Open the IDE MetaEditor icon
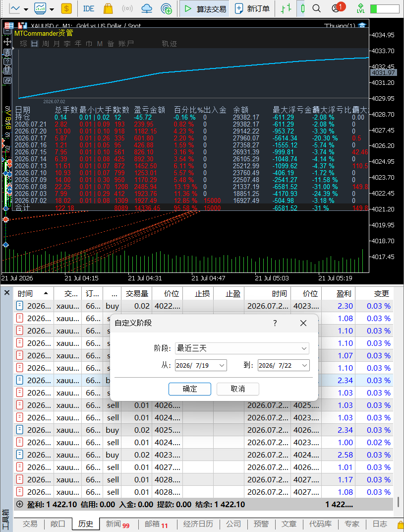 coord(88,8)
